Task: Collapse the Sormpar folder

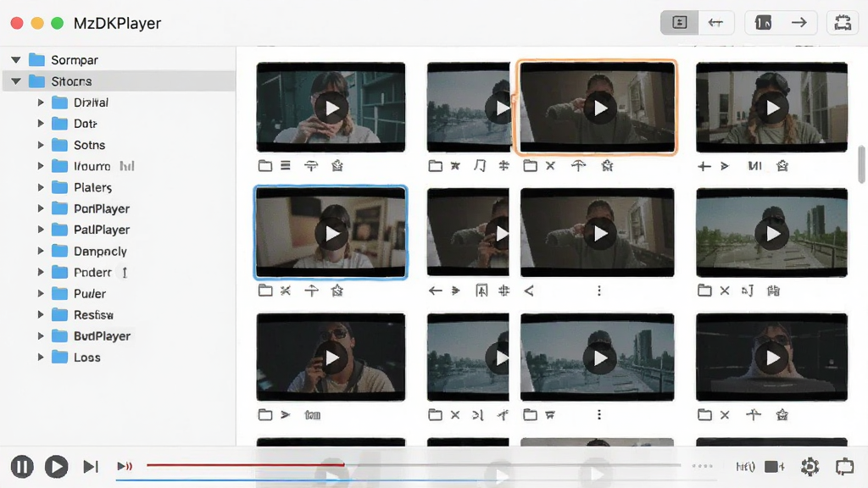Action: click(16, 60)
